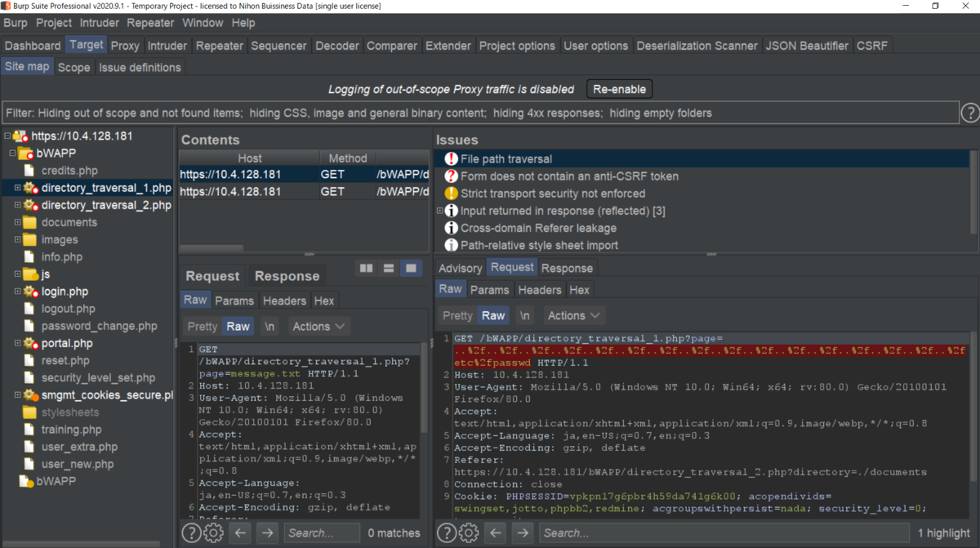Switch left editor to Pretty view

[203, 327]
